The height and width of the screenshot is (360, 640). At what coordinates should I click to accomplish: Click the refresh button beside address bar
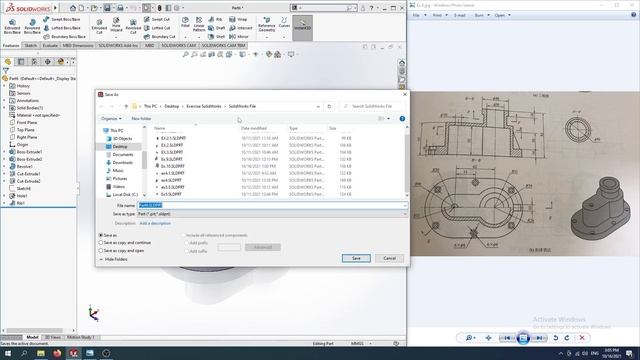click(329, 106)
